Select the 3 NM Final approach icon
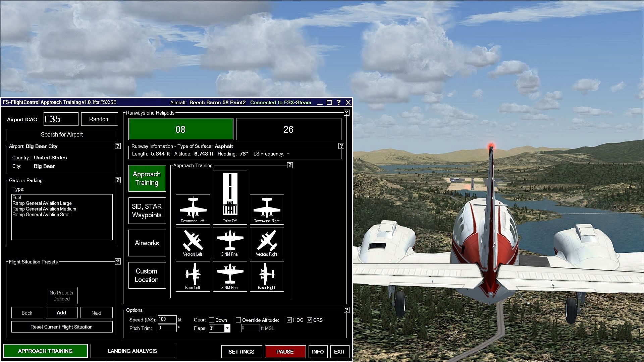This screenshot has height=362, width=644. pos(230,243)
